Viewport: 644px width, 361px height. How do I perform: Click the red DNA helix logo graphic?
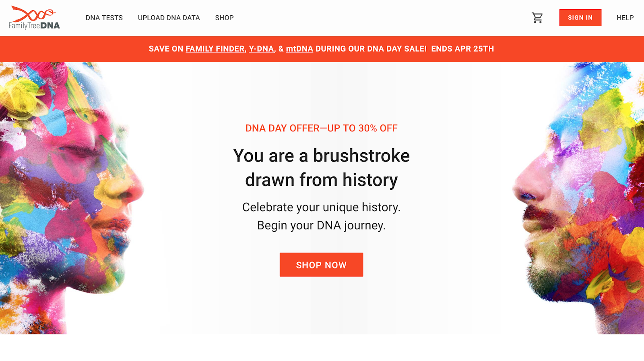pos(33,14)
